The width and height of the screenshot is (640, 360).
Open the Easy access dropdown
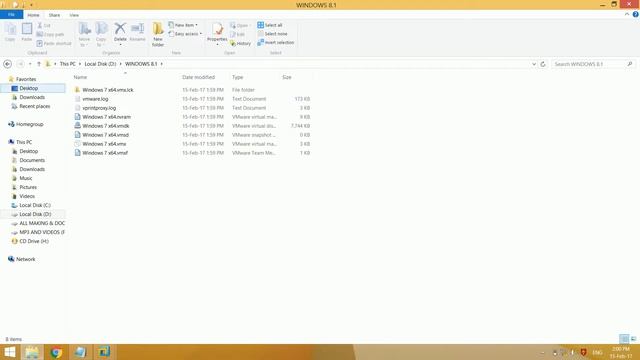click(x=185, y=34)
